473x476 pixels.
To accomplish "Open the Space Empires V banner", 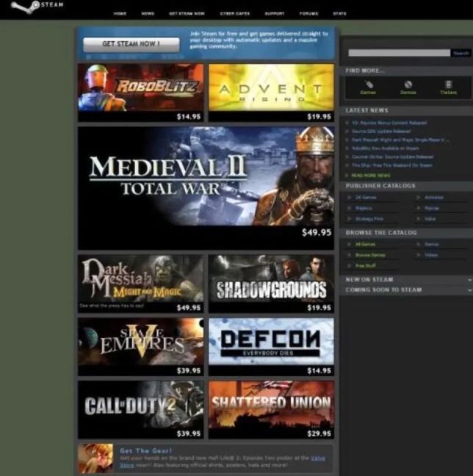I will tap(140, 347).
